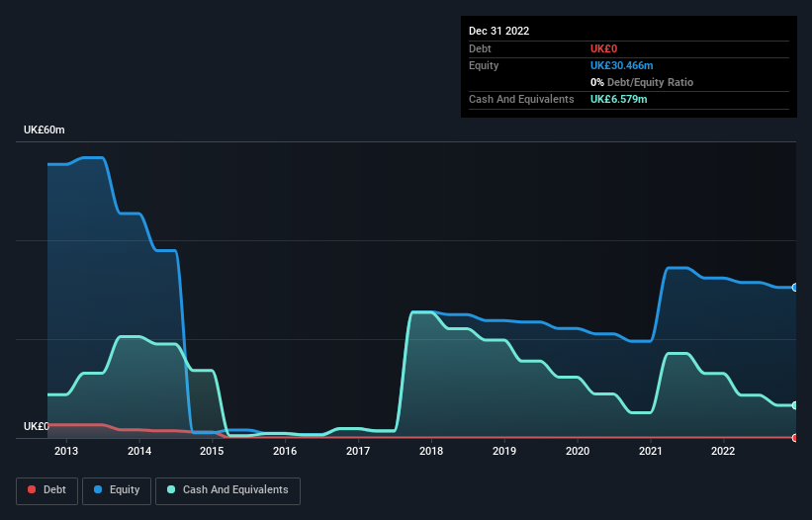
Task: Select the 2019 axis label
Action: tap(503, 451)
